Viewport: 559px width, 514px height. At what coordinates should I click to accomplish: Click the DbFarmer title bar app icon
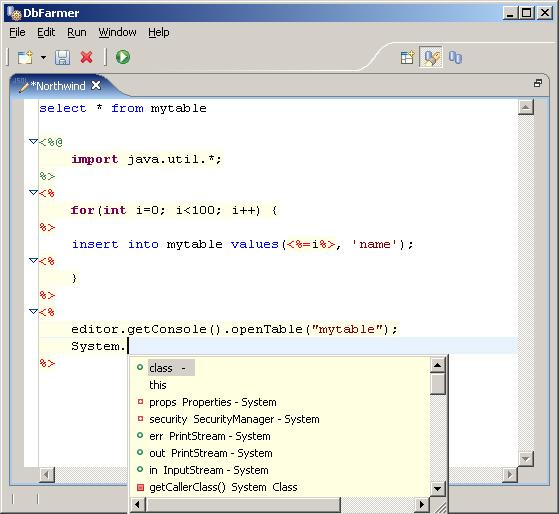15,13
